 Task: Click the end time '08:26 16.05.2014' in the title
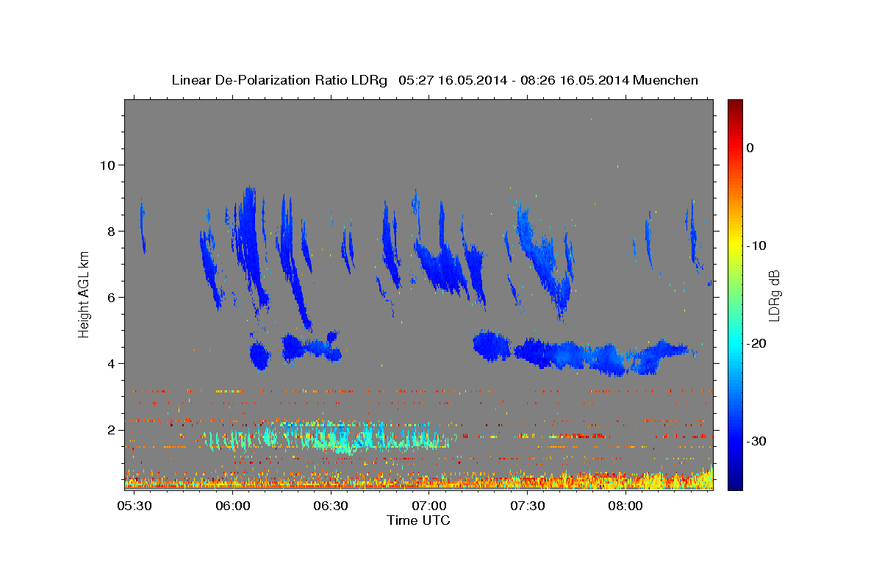pyautogui.click(x=575, y=80)
